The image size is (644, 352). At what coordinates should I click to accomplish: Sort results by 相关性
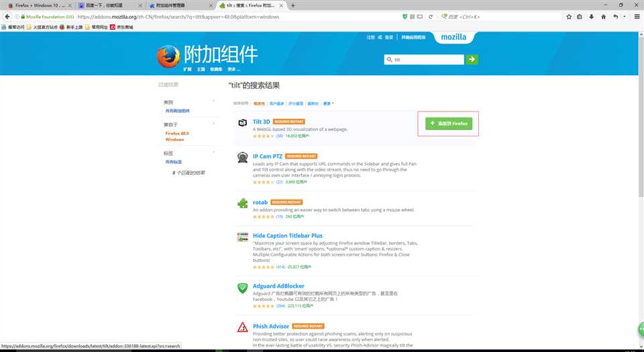click(x=259, y=103)
